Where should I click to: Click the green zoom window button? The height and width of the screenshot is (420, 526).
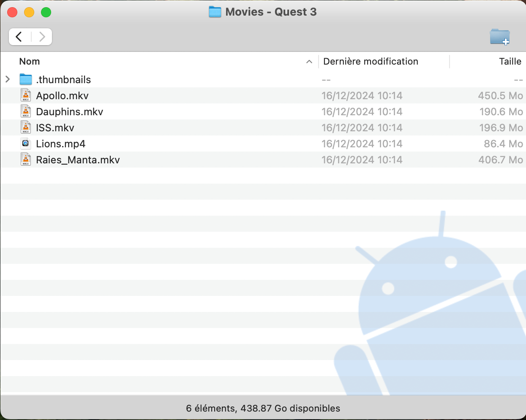click(x=46, y=12)
